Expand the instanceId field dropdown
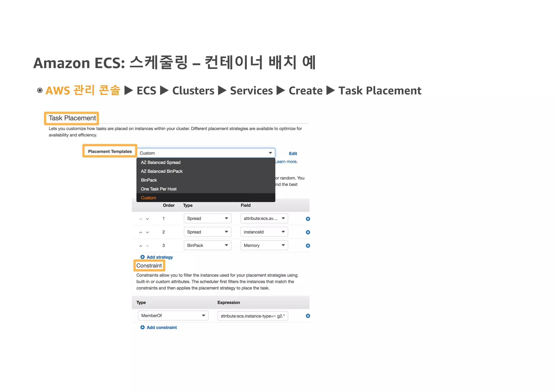 click(x=264, y=232)
